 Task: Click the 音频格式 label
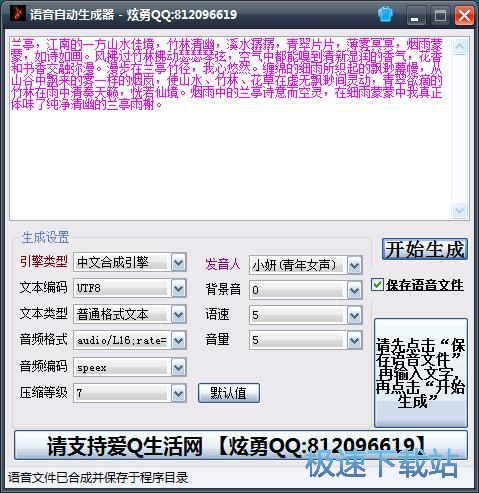click(44, 339)
